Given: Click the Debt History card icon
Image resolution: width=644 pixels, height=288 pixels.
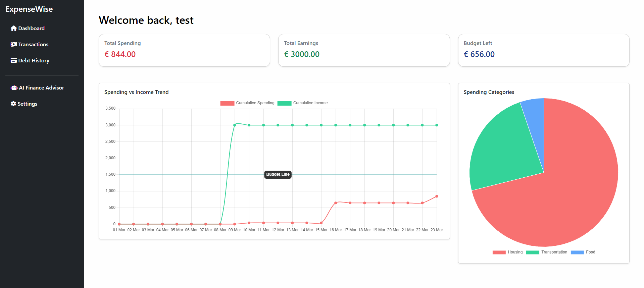Looking at the screenshot, I should pos(13,61).
